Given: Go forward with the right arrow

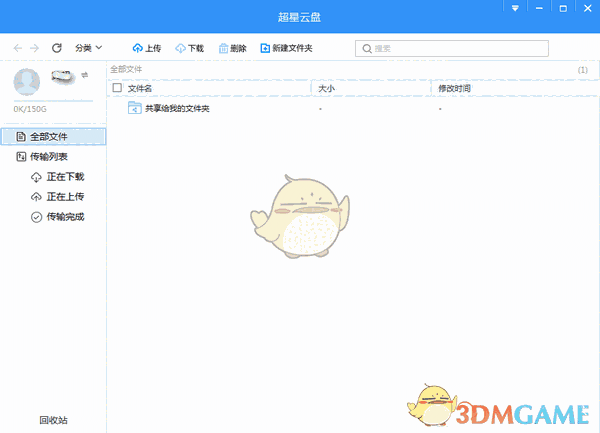Looking at the screenshot, I should click(x=34, y=48).
